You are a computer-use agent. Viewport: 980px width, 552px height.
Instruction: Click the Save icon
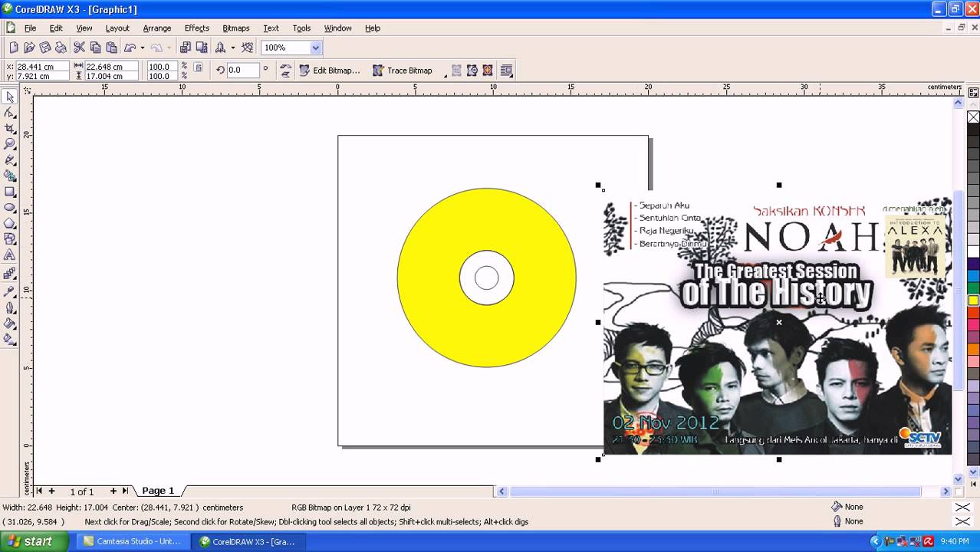pyautogui.click(x=45, y=48)
